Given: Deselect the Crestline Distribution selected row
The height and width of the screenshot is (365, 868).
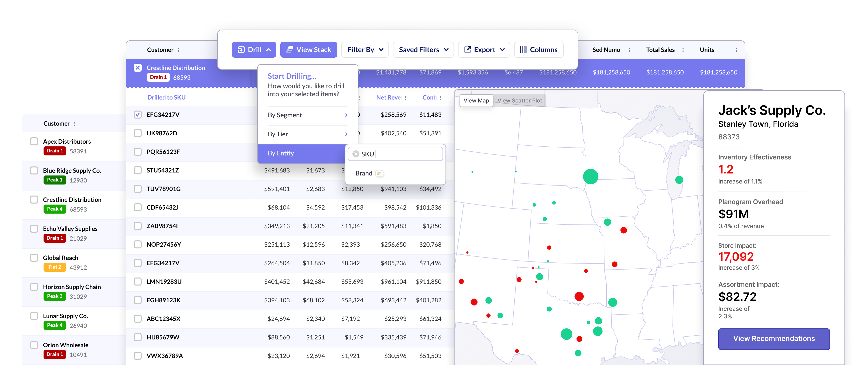Looking at the screenshot, I should click(137, 68).
